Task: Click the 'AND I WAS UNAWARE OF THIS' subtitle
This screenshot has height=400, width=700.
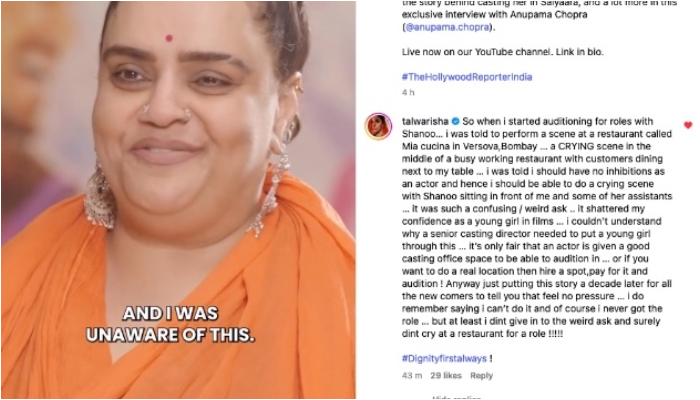Action: pyautogui.click(x=170, y=325)
